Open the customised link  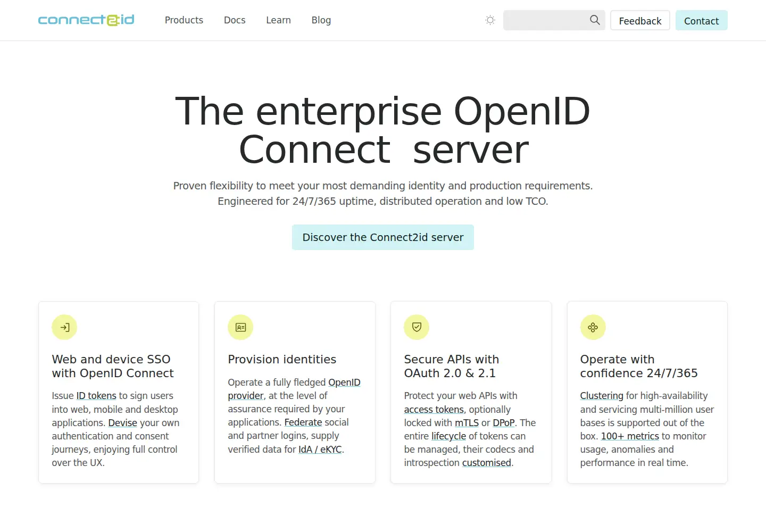tap(486, 463)
